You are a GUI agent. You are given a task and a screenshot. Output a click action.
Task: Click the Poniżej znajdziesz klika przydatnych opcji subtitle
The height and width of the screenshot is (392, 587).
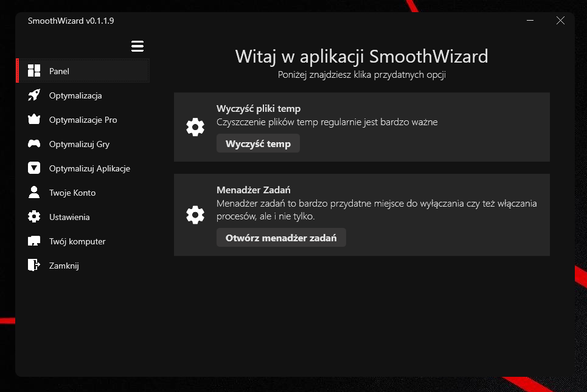pyautogui.click(x=362, y=75)
